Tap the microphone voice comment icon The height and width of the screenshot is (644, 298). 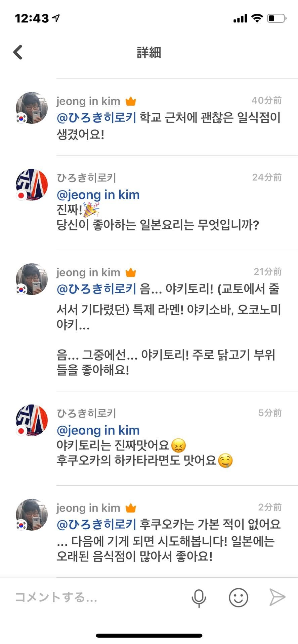199,598
